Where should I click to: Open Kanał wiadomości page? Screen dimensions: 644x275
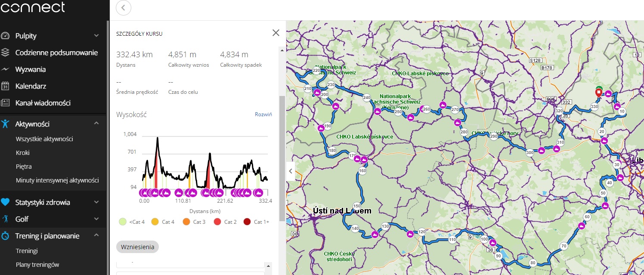pyautogui.click(x=43, y=103)
